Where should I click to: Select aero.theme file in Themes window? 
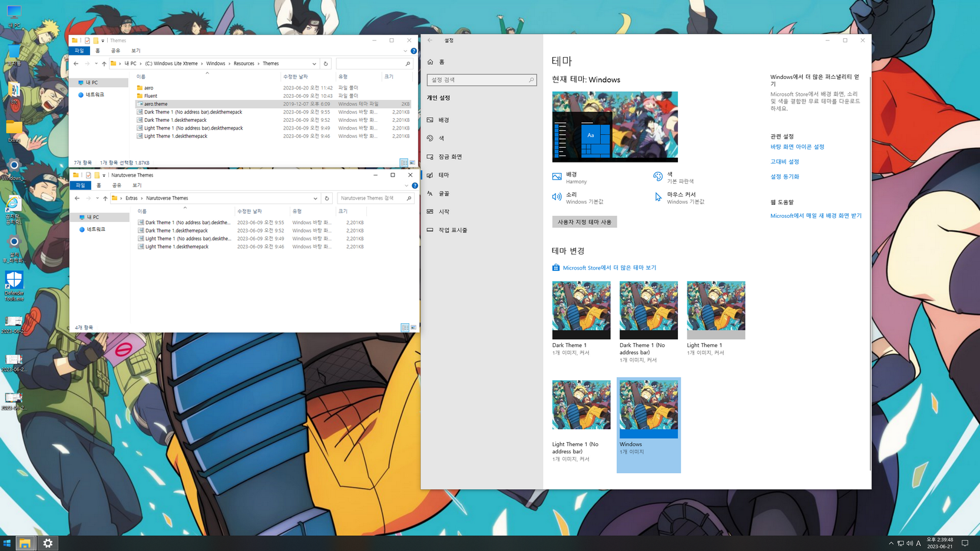pos(273,104)
